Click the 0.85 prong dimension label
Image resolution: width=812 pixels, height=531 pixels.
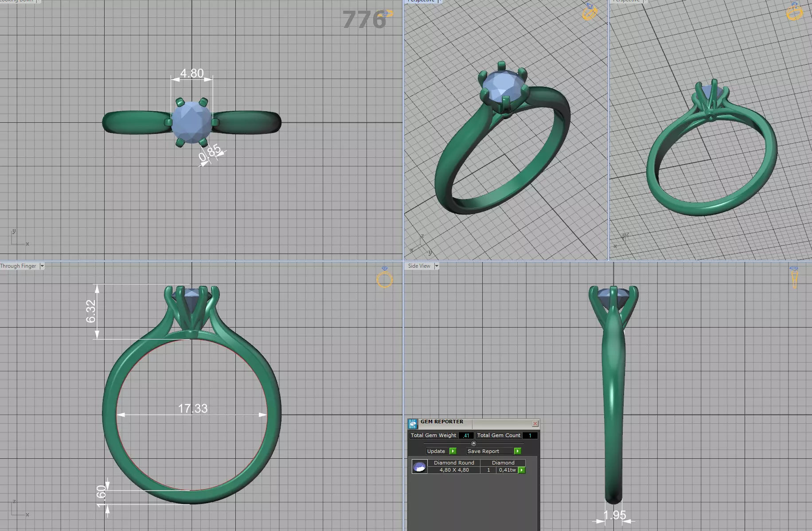(x=210, y=153)
